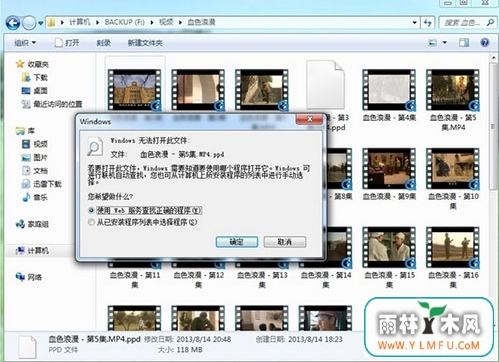The height and width of the screenshot is (362, 499).
Task: Select 桌面 in favorites
Action: pyautogui.click(x=35, y=91)
